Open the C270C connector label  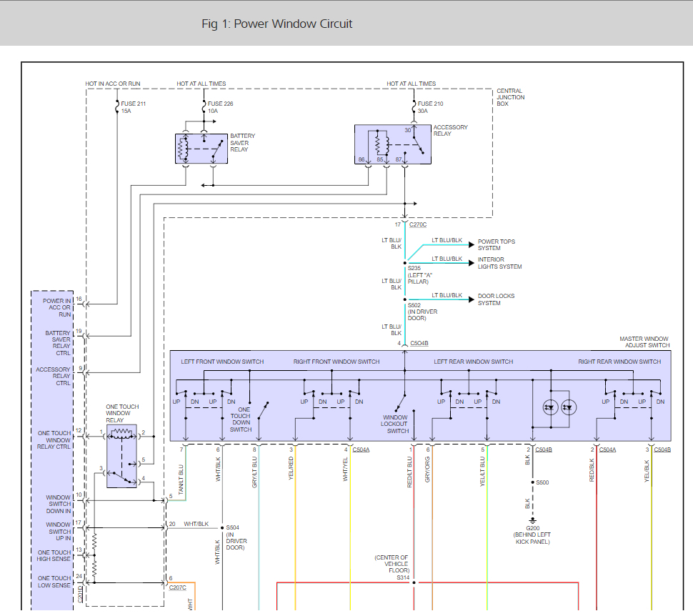tap(419, 224)
